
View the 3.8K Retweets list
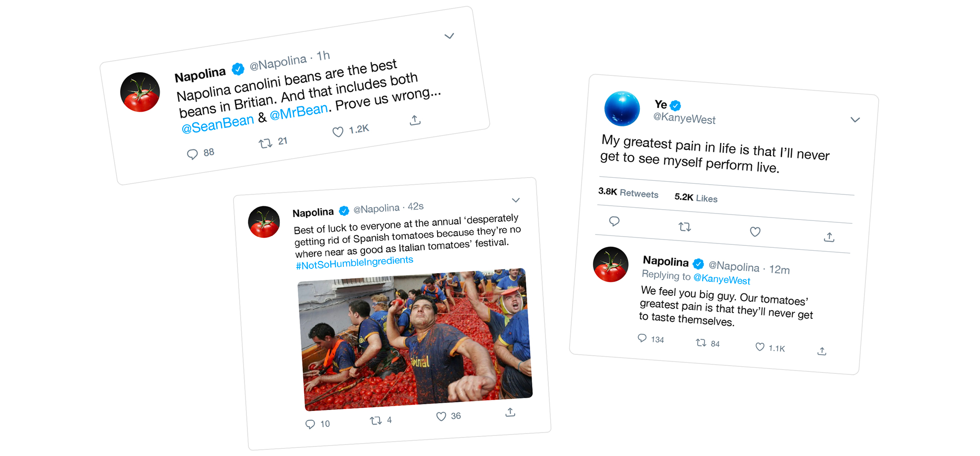628,192
